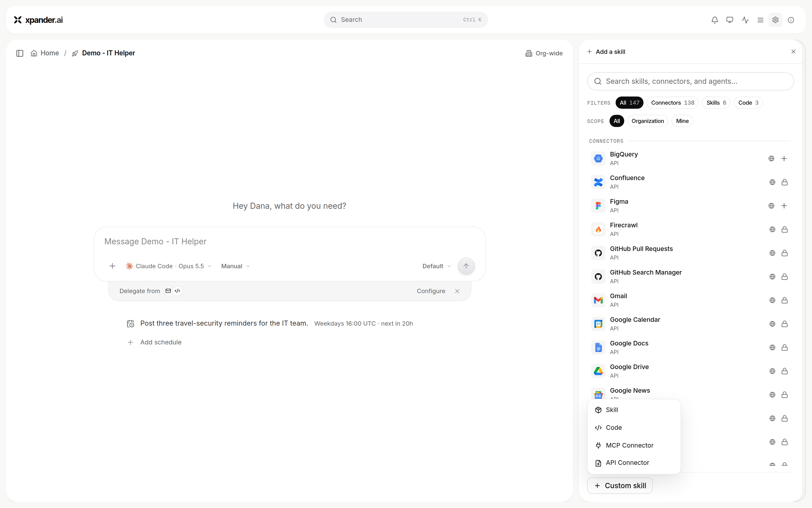Filter by Code 3

[x=748, y=103]
